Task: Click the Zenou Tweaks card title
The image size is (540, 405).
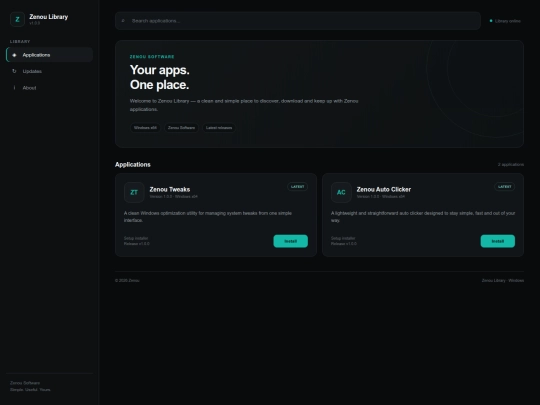Action: coord(170,189)
